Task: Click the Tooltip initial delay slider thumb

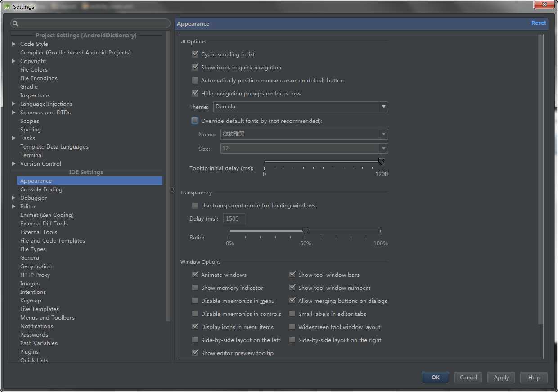Action: [382, 162]
